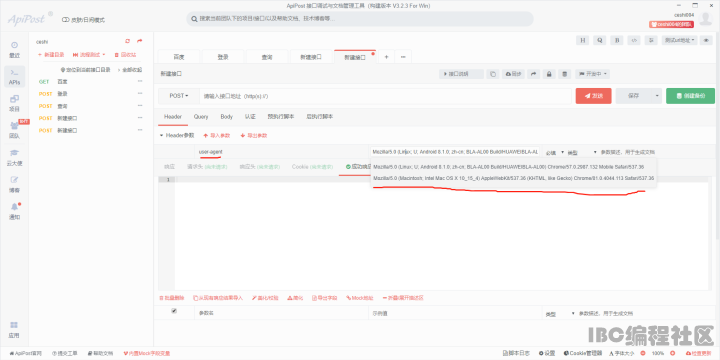Add a new tab with plus icon
Viewport: 720px width, 360px height.
(386, 56)
